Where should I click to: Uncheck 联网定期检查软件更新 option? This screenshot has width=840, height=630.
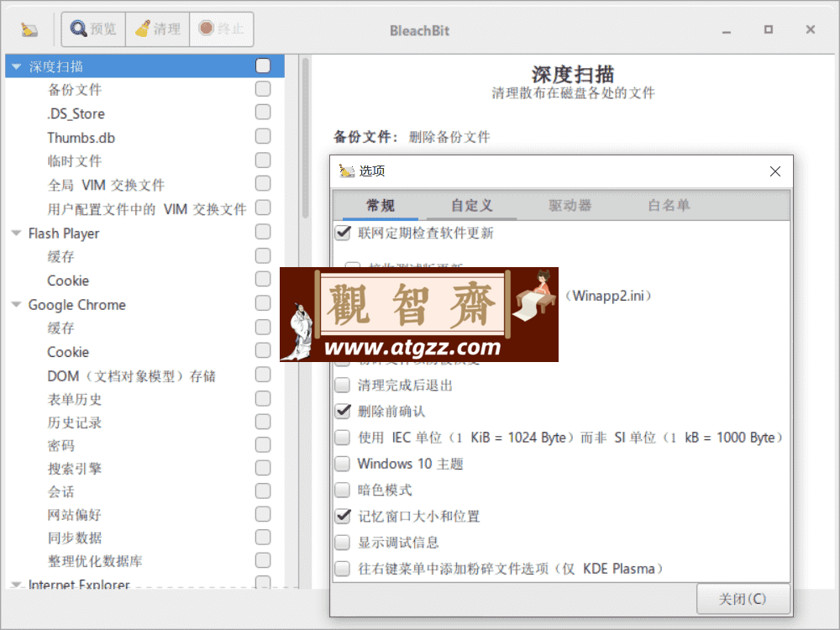coord(343,233)
